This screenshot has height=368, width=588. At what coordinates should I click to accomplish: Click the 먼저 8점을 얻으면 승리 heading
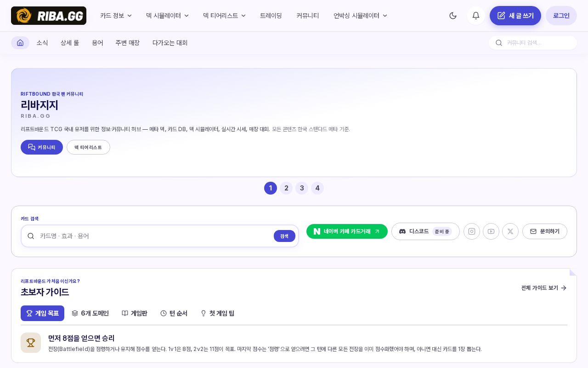tap(81, 338)
